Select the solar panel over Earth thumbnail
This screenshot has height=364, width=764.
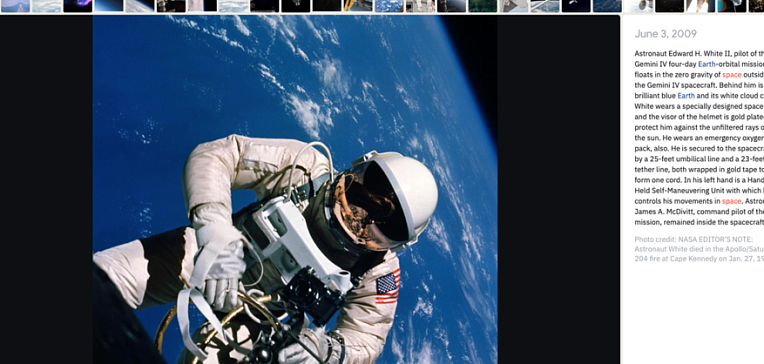tap(545, 6)
